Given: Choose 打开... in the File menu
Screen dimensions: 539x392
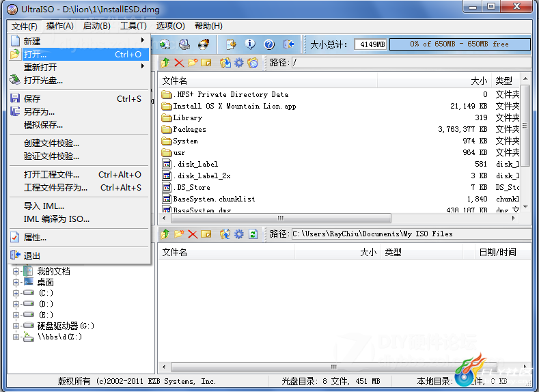Looking at the screenshot, I should point(79,54).
